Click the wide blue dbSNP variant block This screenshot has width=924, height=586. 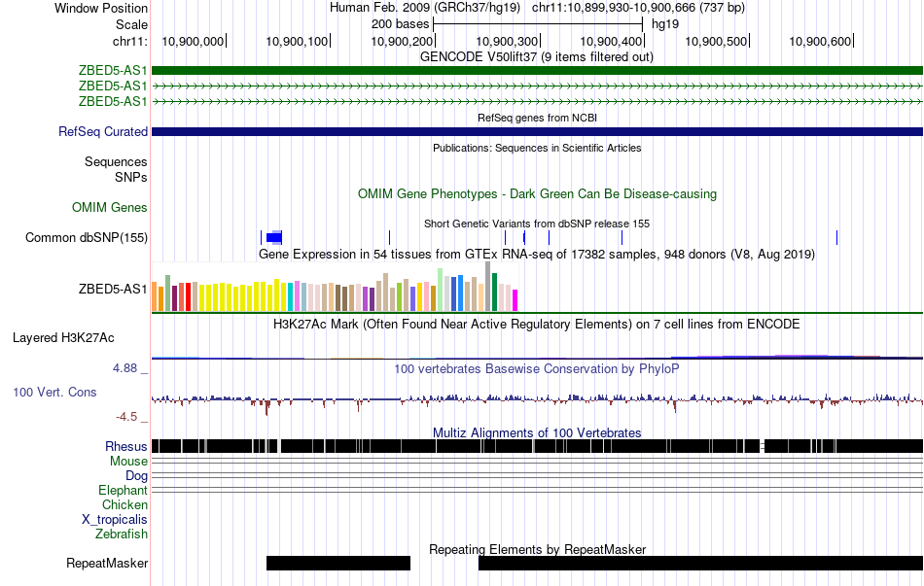(x=274, y=237)
